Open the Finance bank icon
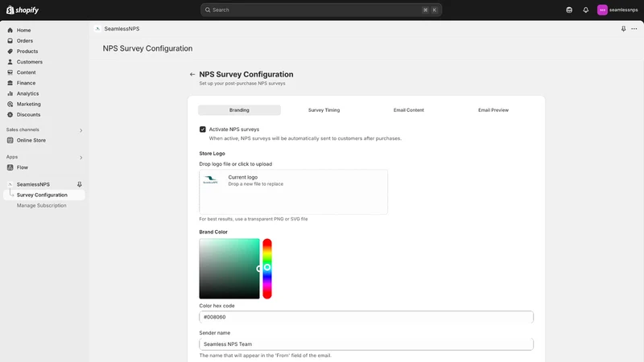This screenshot has width=644, height=362. coord(10,83)
